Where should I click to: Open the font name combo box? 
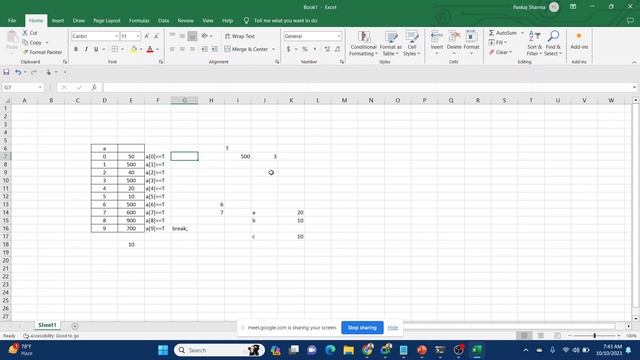[x=95, y=36]
